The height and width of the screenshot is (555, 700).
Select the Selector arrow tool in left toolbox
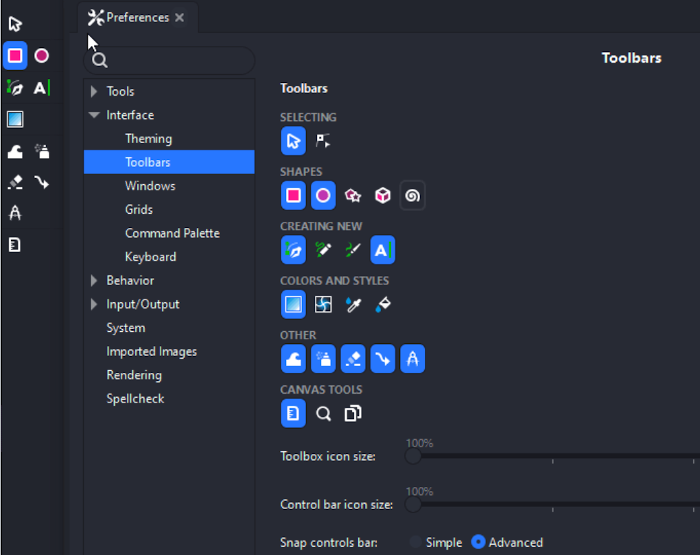point(15,24)
